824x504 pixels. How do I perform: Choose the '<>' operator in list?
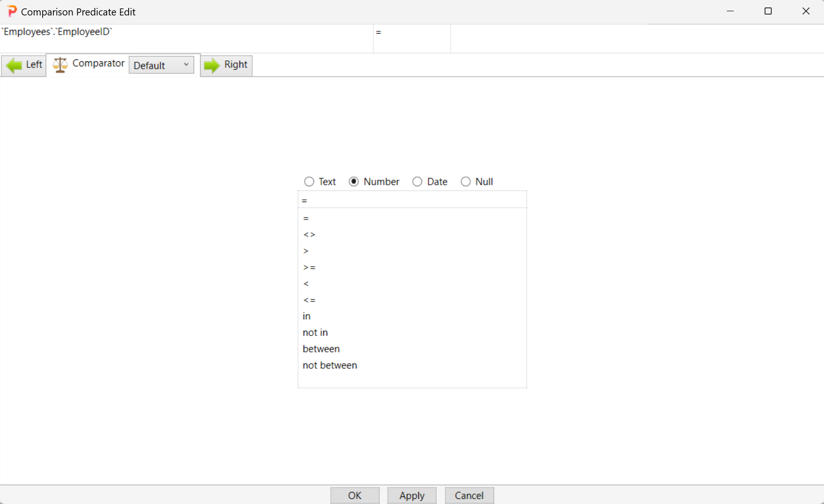(x=412, y=234)
